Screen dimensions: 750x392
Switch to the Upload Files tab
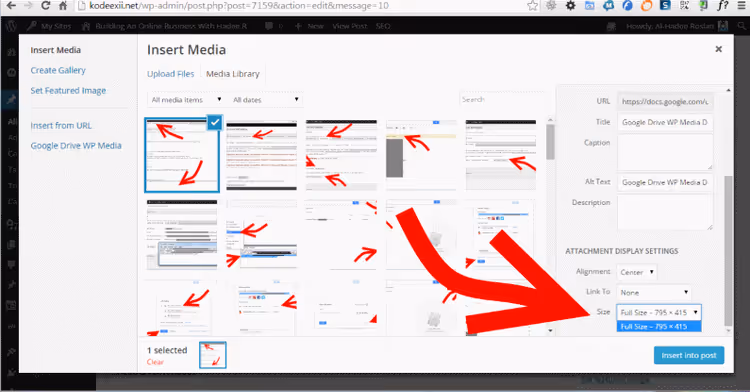click(171, 74)
